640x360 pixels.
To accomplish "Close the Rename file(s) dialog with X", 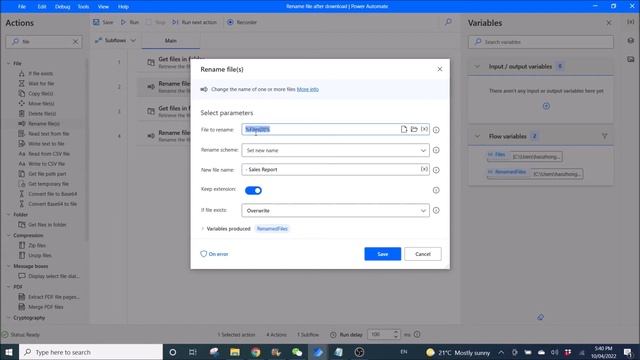I will pos(440,69).
